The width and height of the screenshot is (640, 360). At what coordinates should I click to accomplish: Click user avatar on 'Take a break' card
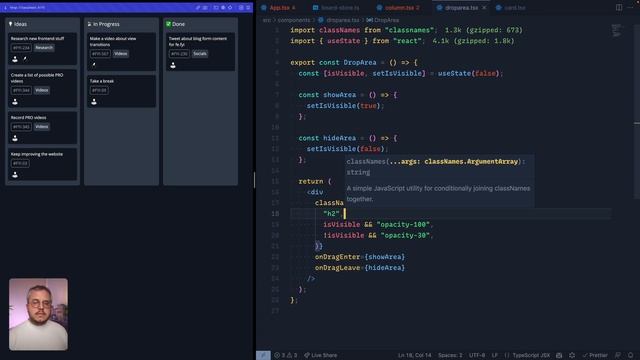click(94, 102)
